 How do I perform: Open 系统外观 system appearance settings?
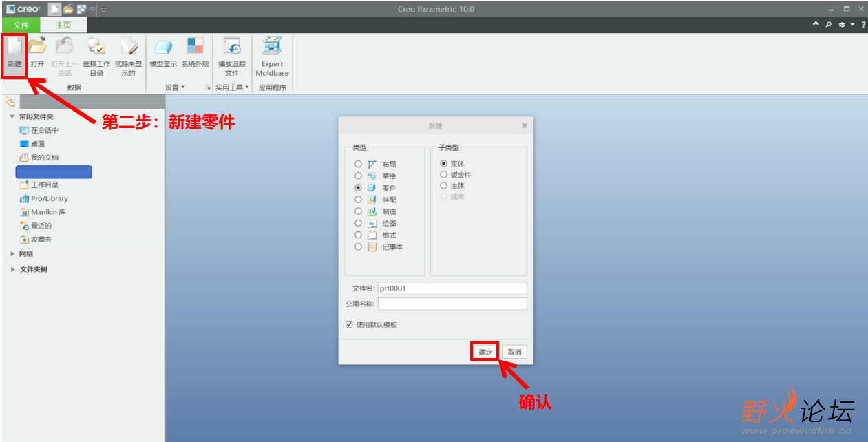pos(195,47)
